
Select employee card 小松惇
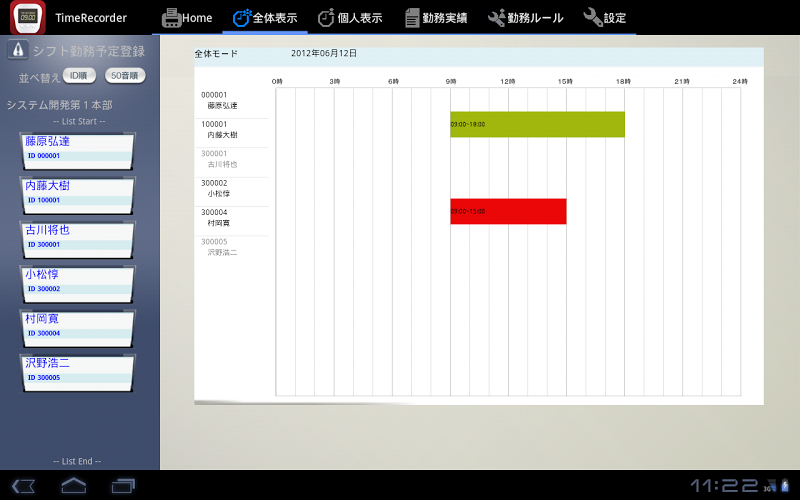coord(78,281)
